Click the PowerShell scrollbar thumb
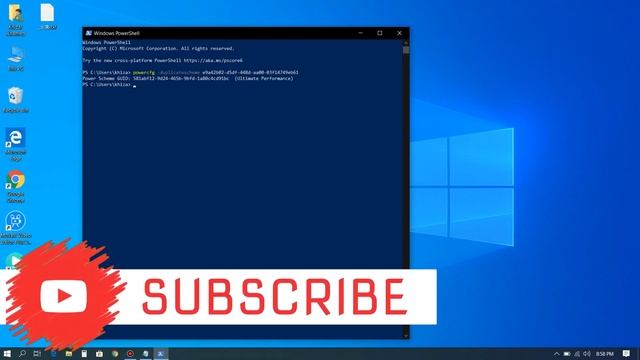This screenshot has width=640, height=360. pyautogui.click(x=406, y=50)
